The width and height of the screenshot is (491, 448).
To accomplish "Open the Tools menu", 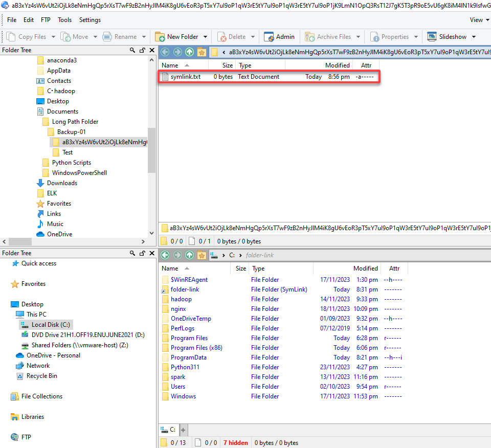I will [64, 20].
